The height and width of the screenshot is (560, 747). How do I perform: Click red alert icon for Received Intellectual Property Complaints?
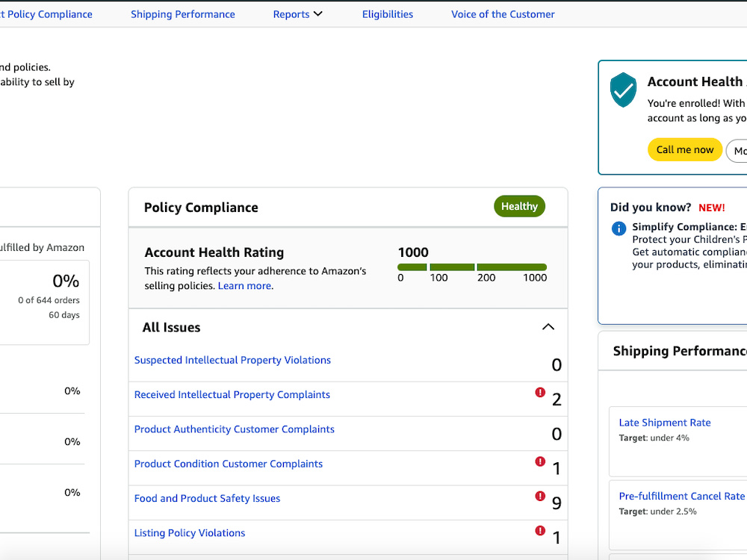pos(540,393)
